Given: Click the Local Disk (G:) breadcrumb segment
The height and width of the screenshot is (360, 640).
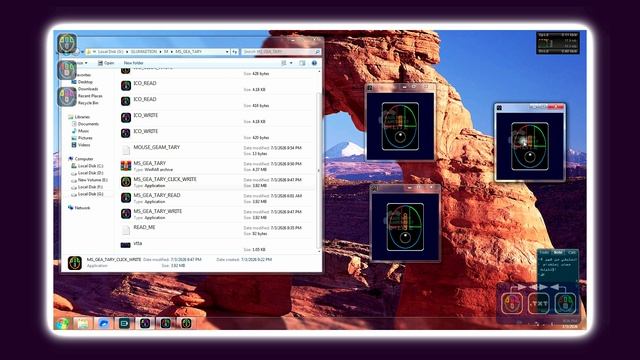Looking at the screenshot, I should point(110,52).
